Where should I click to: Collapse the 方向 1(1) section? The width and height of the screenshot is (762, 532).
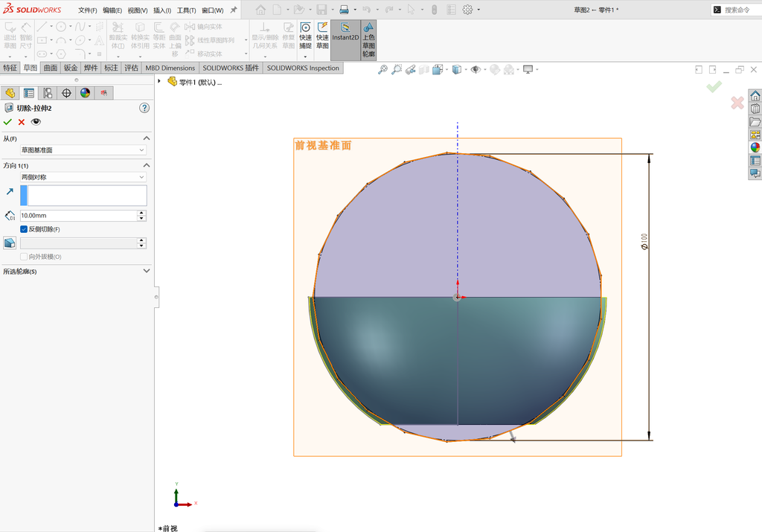coord(147,166)
